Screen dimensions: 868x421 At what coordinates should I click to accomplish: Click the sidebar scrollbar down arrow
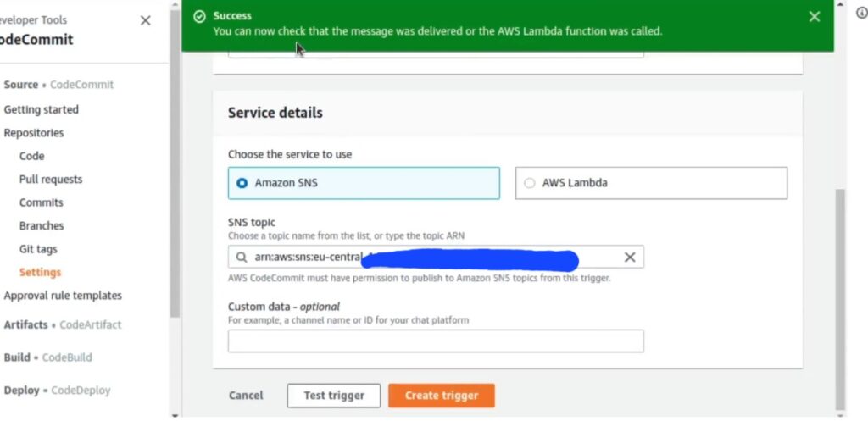coord(175,415)
